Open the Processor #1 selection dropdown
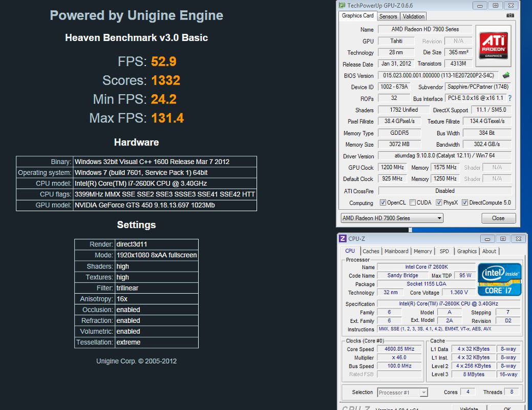The width and height of the screenshot is (532, 410). coord(402,393)
